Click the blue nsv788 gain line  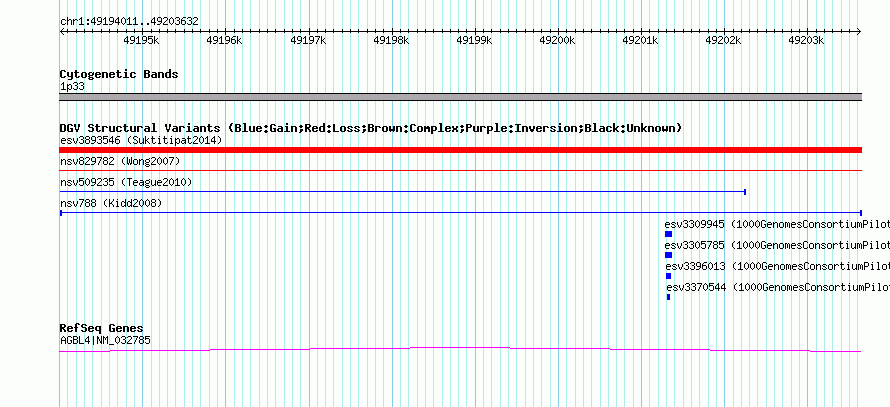click(460, 213)
